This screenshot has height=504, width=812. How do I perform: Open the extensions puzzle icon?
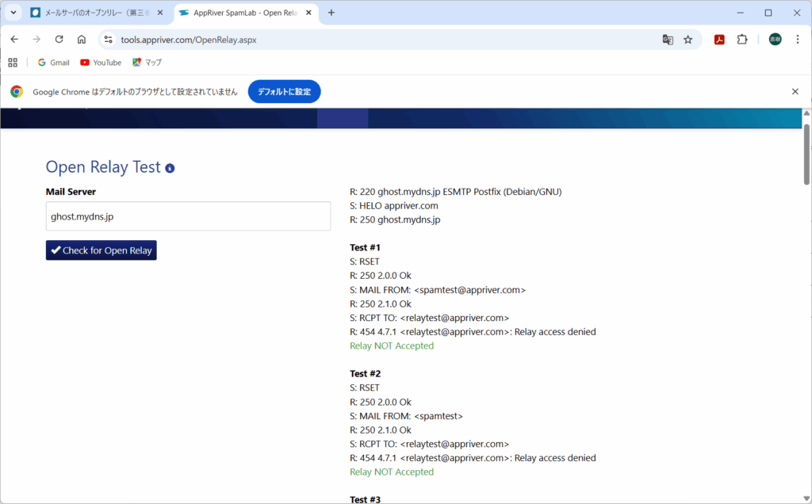[742, 40]
